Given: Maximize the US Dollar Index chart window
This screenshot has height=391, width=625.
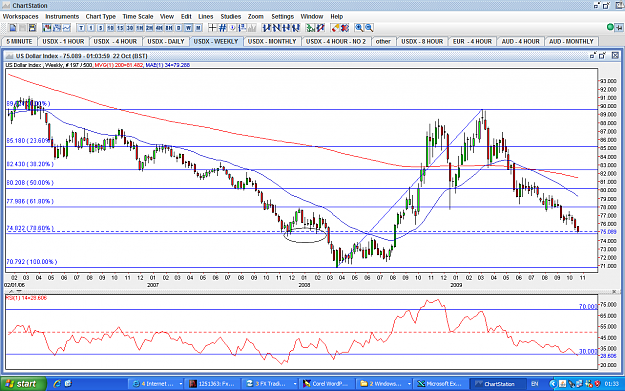Looking at the screenshot, I should pos(602,56).
